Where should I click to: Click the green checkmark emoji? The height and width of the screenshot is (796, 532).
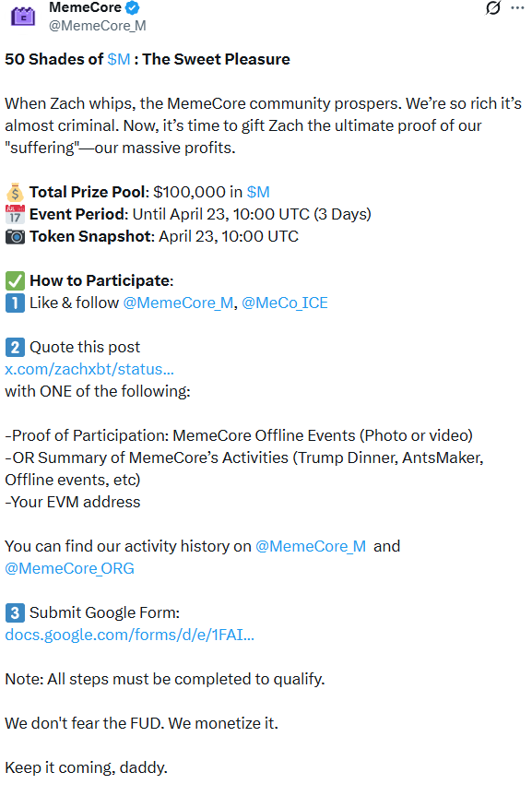[16, 280]
